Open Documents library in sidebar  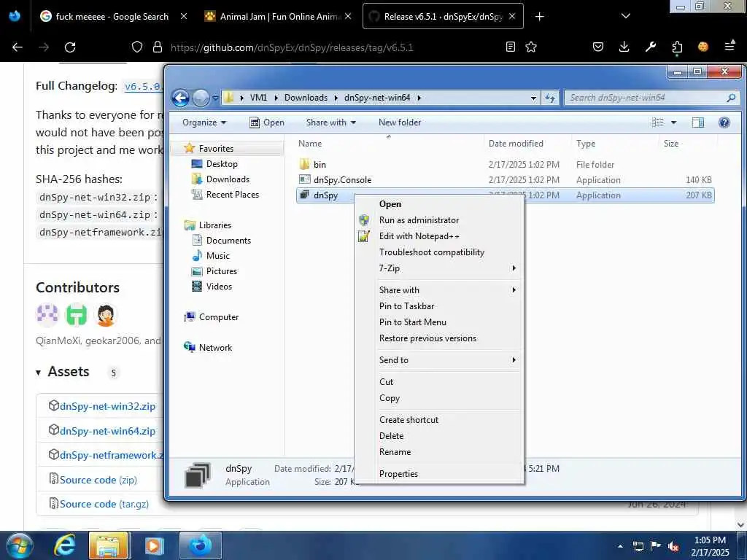click(228, 241)
